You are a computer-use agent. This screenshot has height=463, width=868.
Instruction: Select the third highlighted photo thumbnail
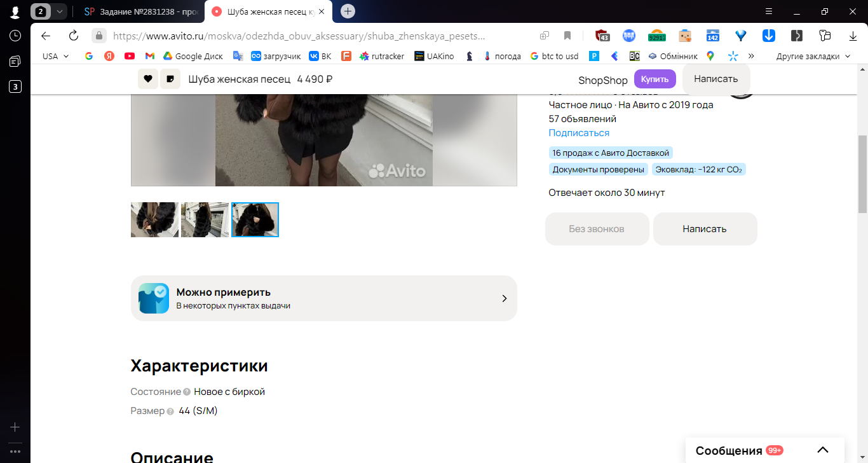(x=255, y=219)
